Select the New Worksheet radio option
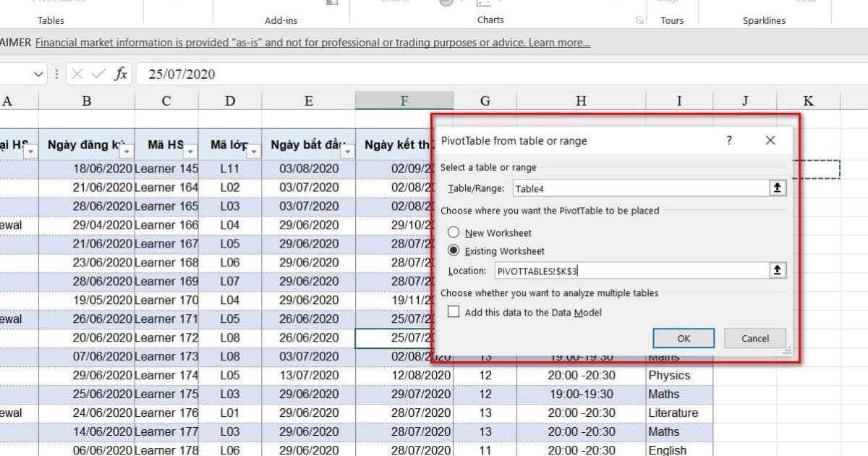Viewport: 868px width, 456px height. 454,232
